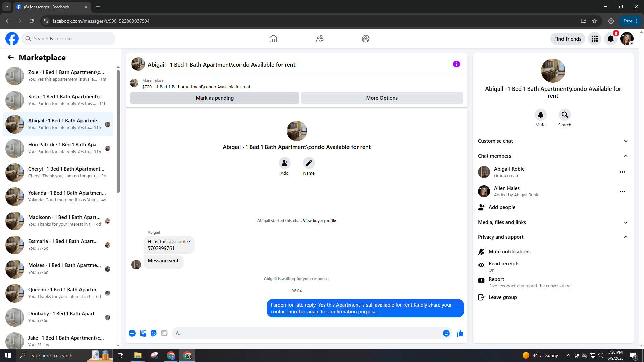Choose a GIF in composer
This screenshot has width=644, height=362.
point(164,333)
